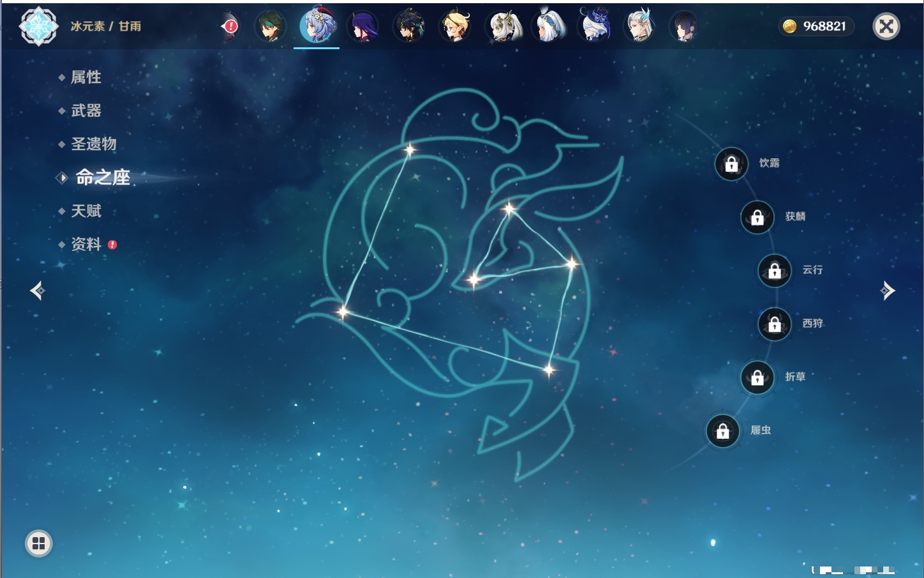Select the locked 履虫 constellation node
924x578 pixels.
723,431
